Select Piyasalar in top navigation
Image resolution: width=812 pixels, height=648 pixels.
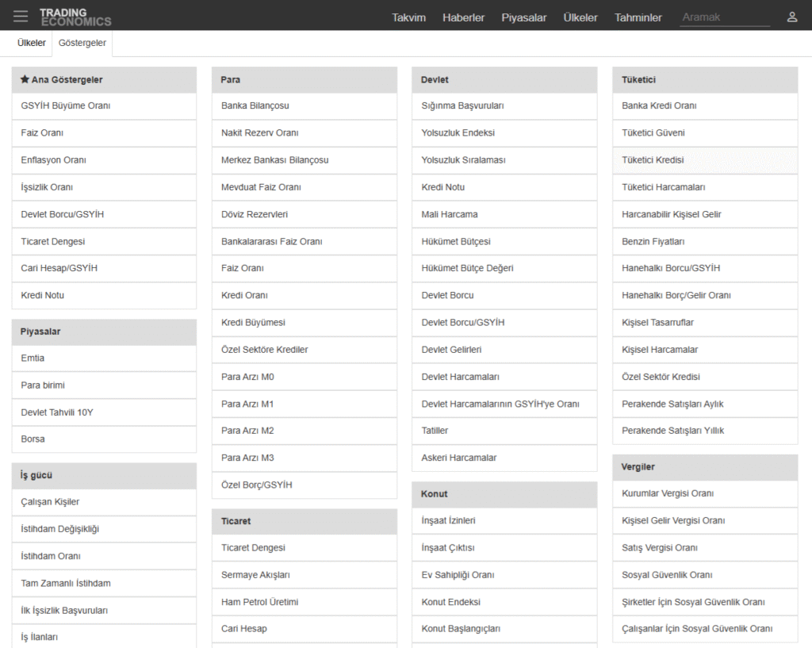pyautogui.click(x=523, y=17)
